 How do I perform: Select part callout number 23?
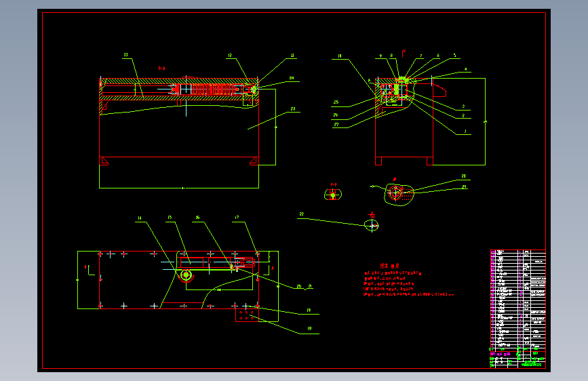pos(293,108)
